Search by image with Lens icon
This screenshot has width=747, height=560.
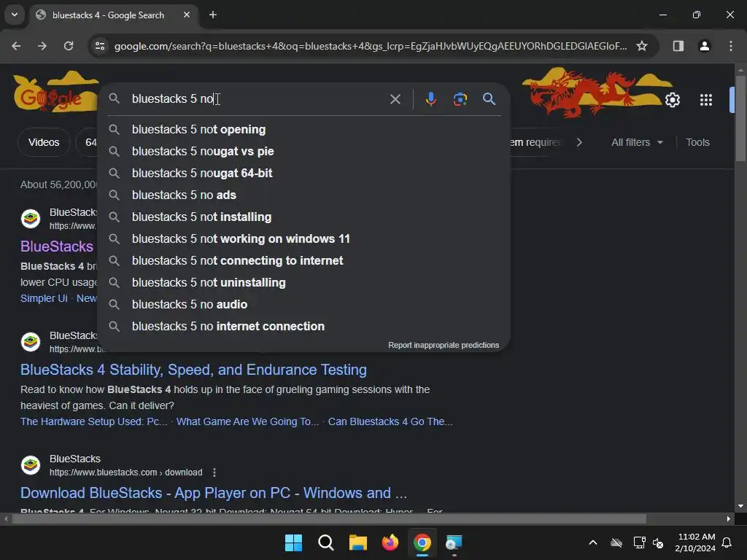460,99
